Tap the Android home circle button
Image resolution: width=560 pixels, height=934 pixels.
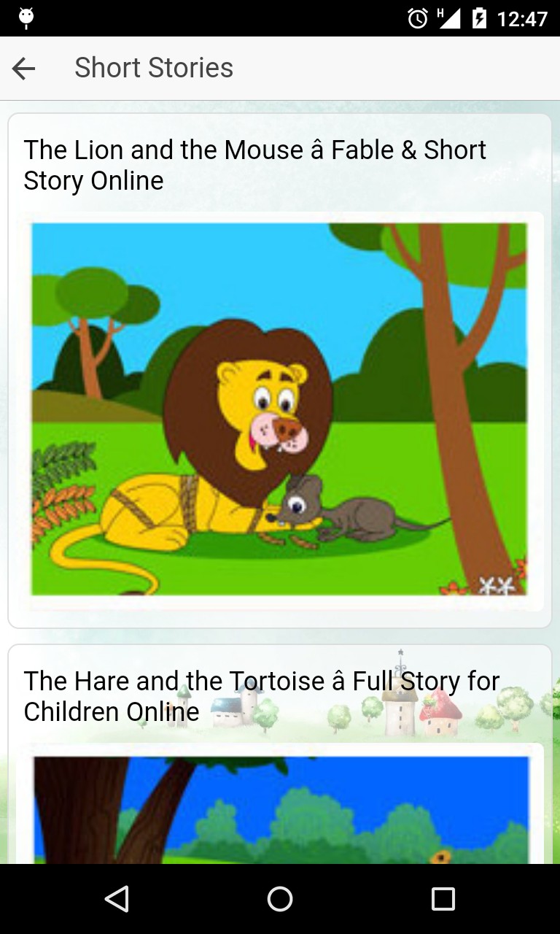(x=280, y=899)
